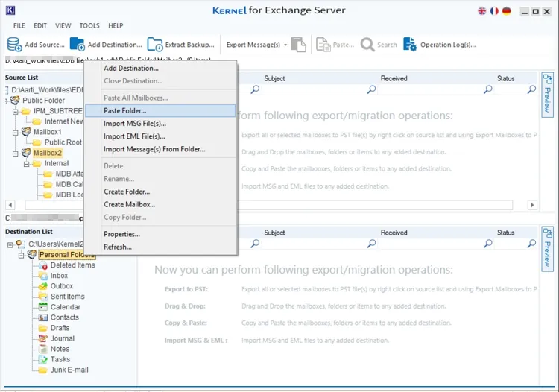
Task: Click the Search magnifier icon in toolbar
Action: (x=367, y=45)
